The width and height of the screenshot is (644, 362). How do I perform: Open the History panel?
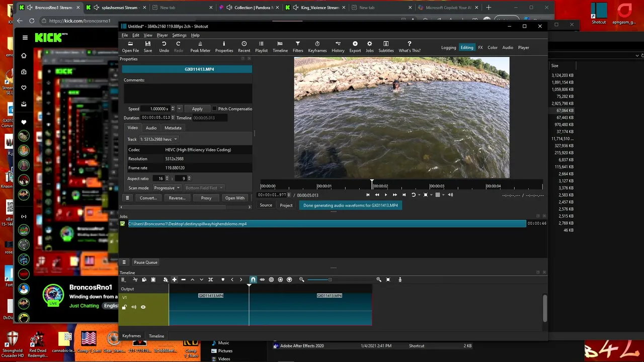click(338, 47)
